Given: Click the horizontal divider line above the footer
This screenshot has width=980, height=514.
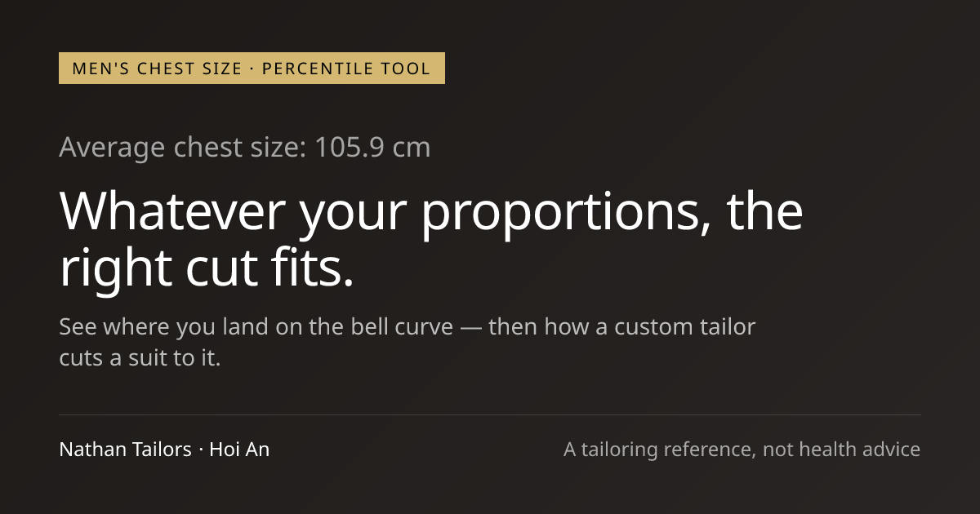Looking at the screenshot, I should [490, 414].
